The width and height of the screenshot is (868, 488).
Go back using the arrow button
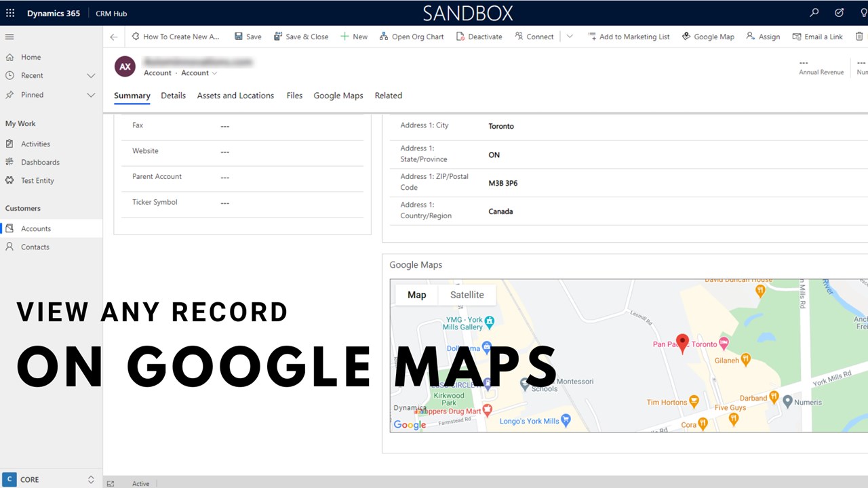coord(113,37)
